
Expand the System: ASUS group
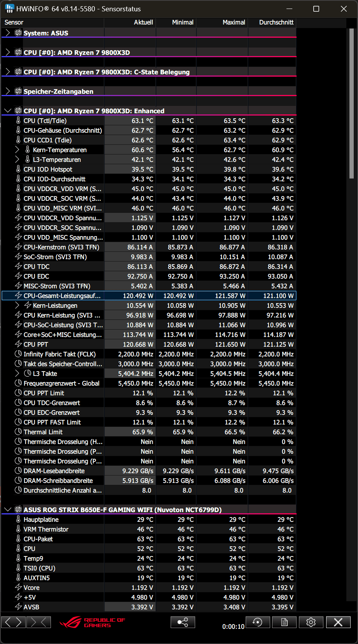tap(7, 33)
